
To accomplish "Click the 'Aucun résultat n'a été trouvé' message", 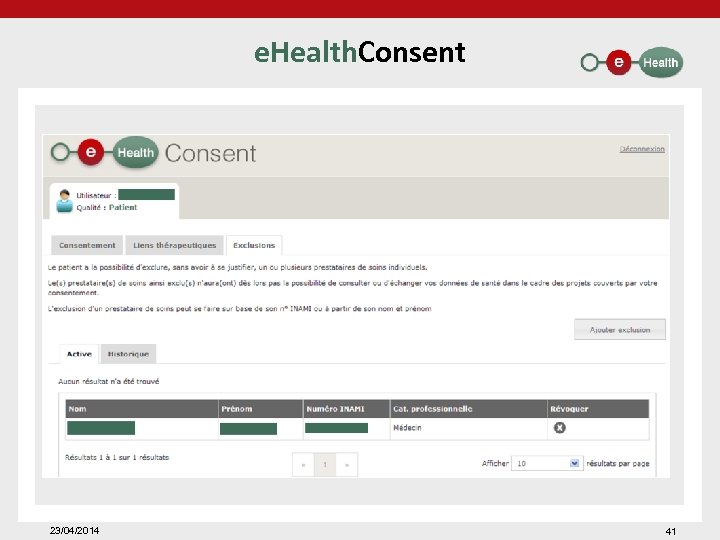I will pyautogui.click(x=109, y=381).
